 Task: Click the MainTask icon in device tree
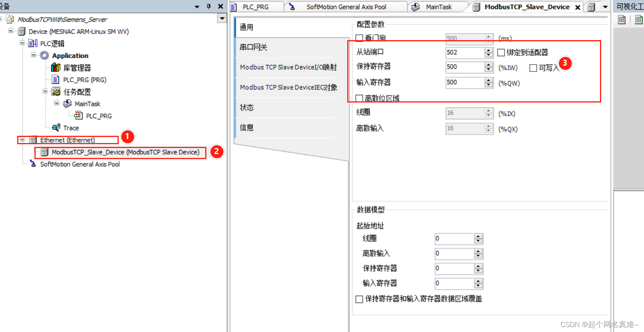point(67,104)
